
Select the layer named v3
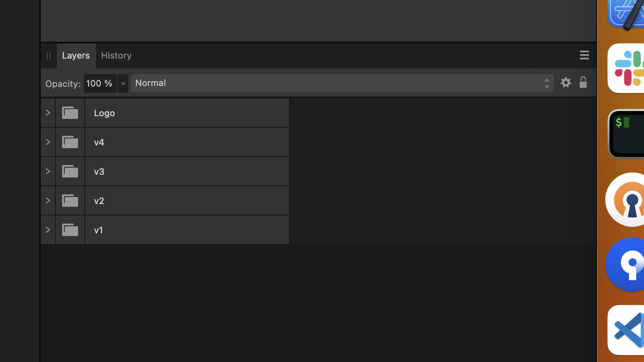[187, 171]
